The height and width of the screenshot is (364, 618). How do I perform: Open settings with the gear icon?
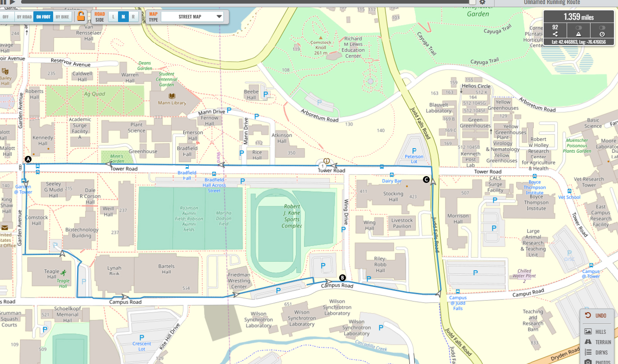(482, 2)
